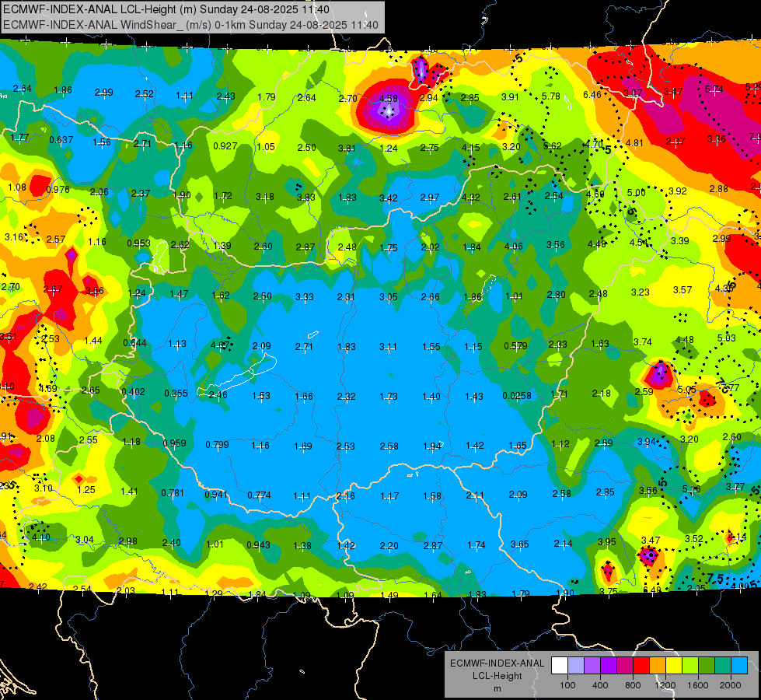Select the orange legend swatch

pos(658,666)
